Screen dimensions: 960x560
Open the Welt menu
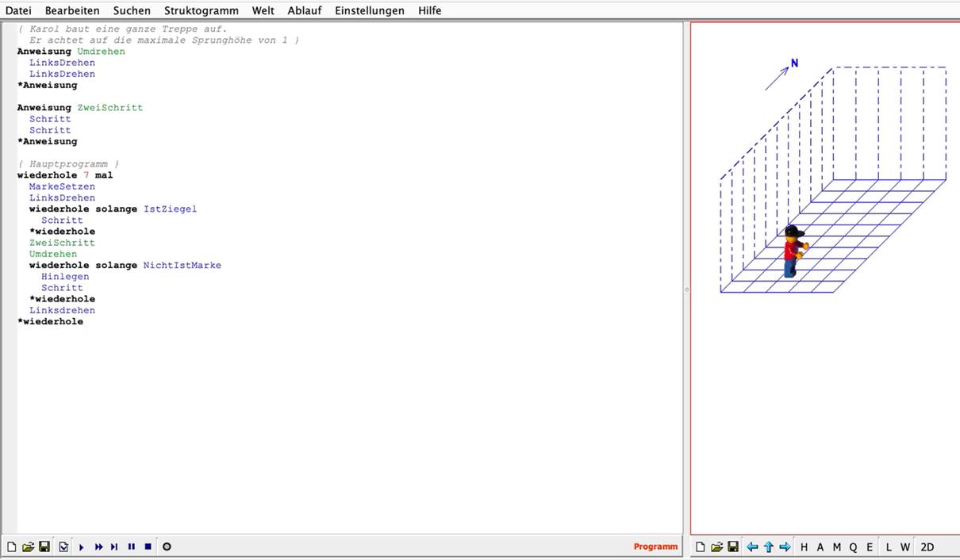tap(263, 10)
